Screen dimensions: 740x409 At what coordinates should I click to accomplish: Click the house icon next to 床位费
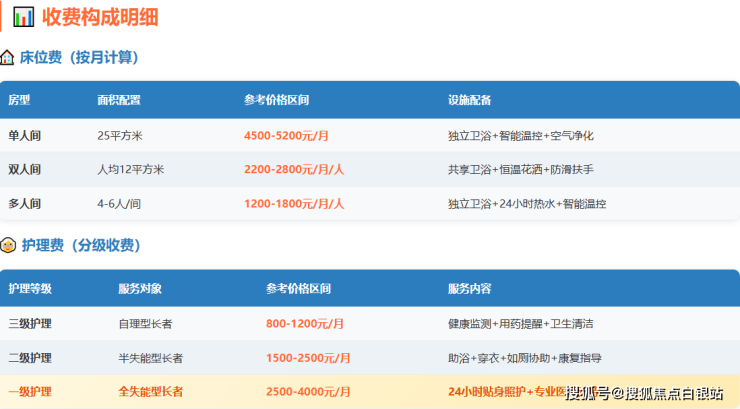[x=7, y=58]
